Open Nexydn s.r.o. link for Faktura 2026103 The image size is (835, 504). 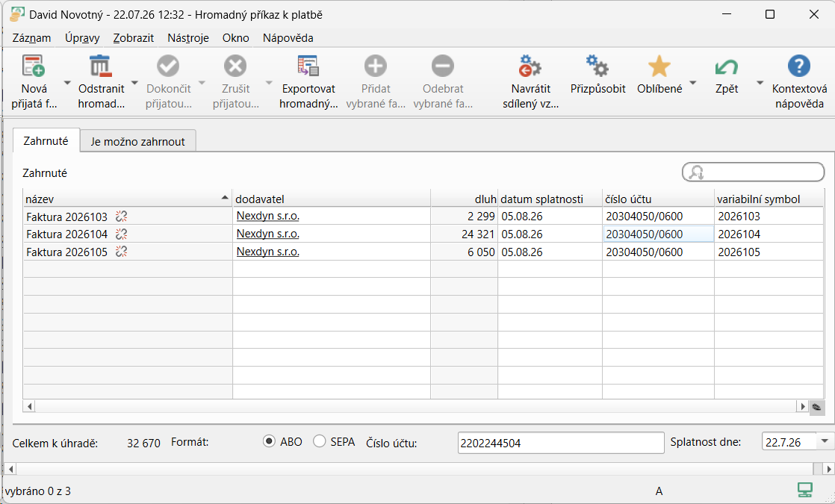(x=268, y=216)
